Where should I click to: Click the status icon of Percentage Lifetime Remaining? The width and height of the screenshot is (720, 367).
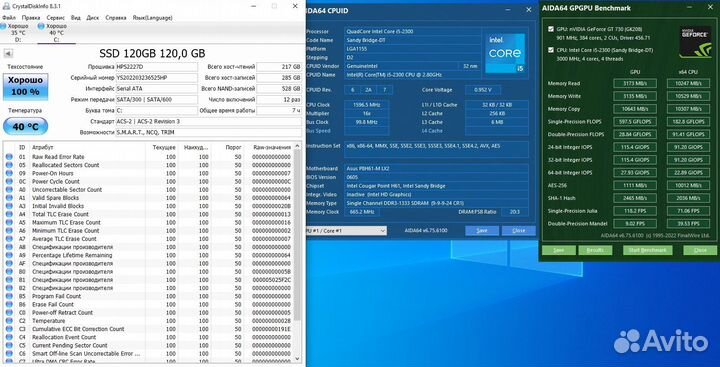tap(9, 255)
